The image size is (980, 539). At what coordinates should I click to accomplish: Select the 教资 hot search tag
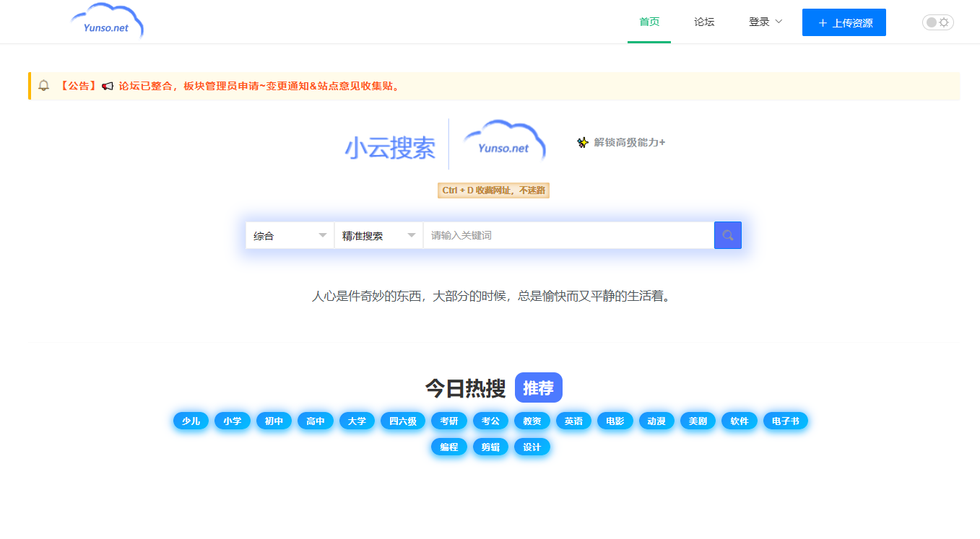click(x=532, y=421)
